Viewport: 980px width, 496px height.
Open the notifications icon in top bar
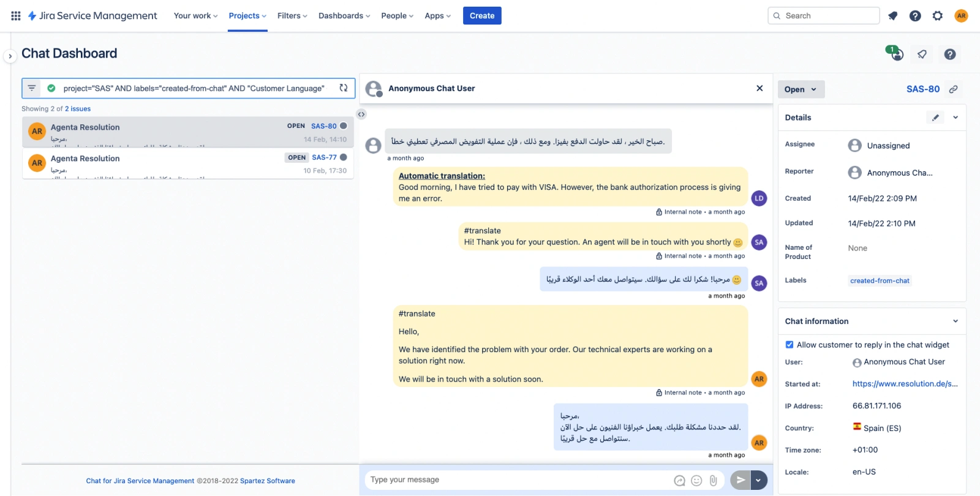click(x=893, y=16)
